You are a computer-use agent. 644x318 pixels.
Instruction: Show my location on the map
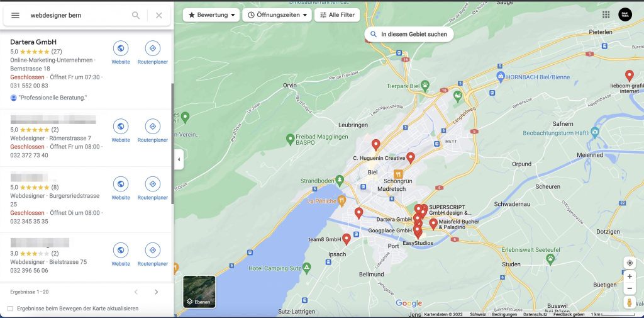pos(630,263)
